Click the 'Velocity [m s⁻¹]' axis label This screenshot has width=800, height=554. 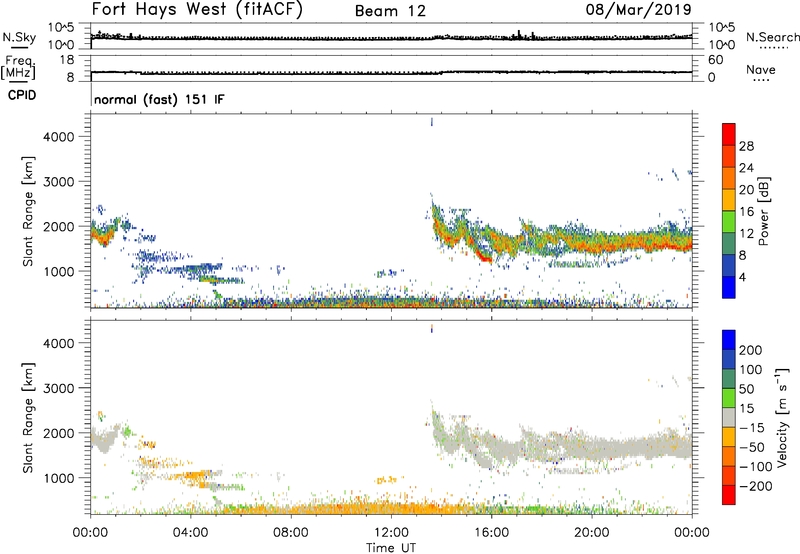point(781,417)
